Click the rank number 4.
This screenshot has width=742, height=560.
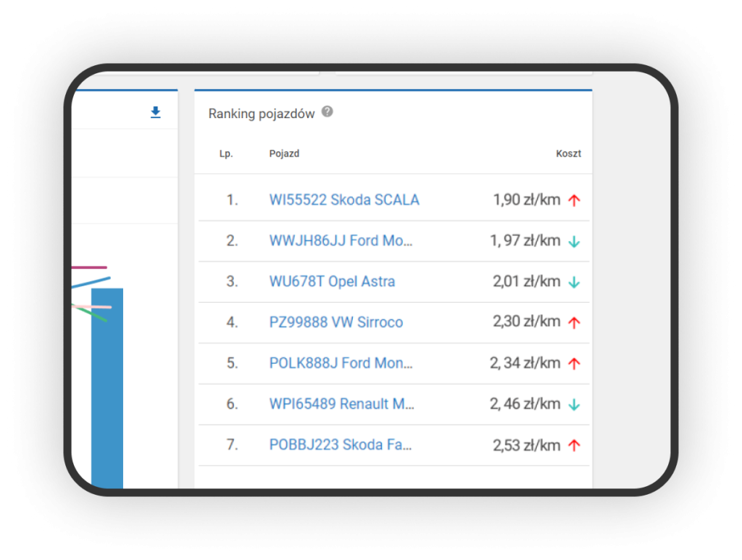[x=232, y=322]
